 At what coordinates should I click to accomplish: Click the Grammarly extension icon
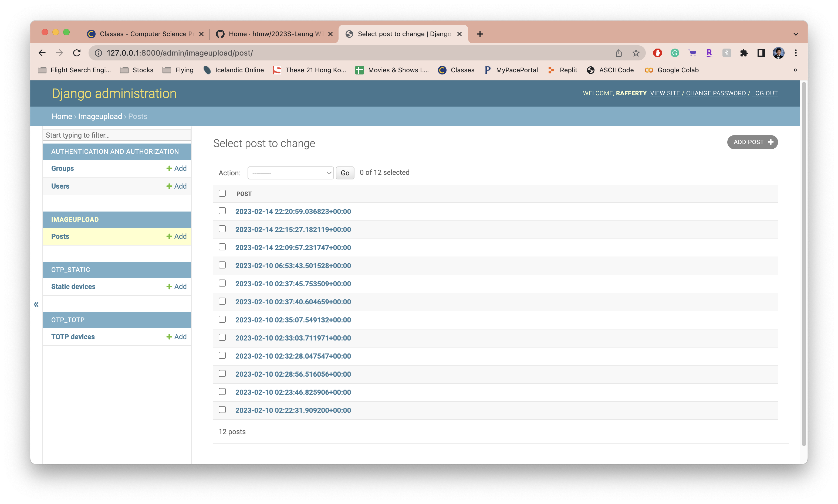[x=675, y=53]
